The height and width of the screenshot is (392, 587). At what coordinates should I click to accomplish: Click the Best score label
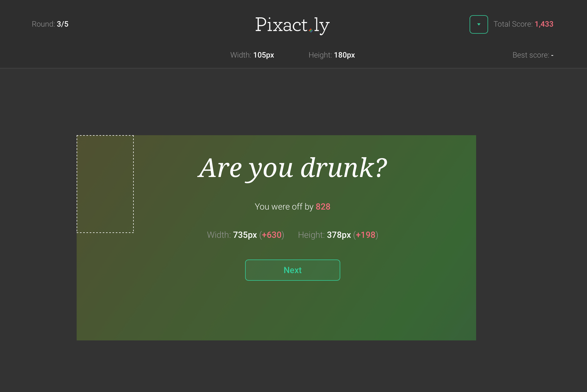click(530, 55)
